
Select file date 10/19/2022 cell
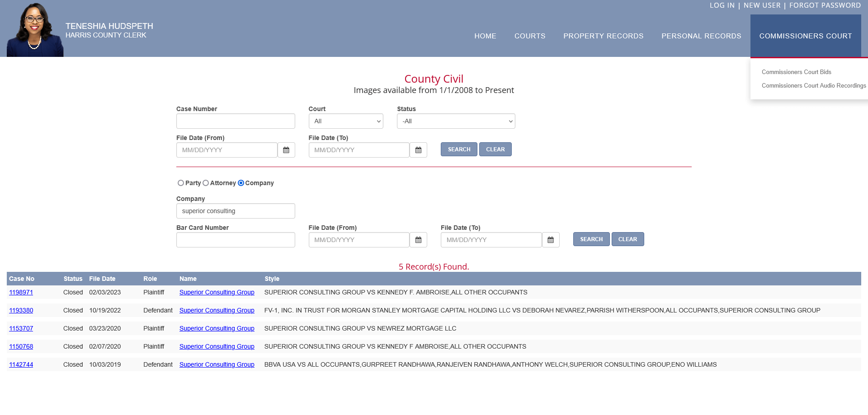pos(105,310)
